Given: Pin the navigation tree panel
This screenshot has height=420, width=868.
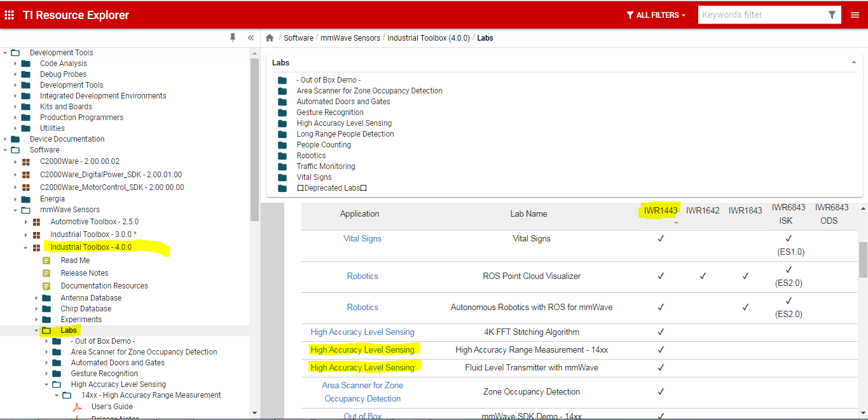Looking at the screenshot, I should click(x=233, y=37).
